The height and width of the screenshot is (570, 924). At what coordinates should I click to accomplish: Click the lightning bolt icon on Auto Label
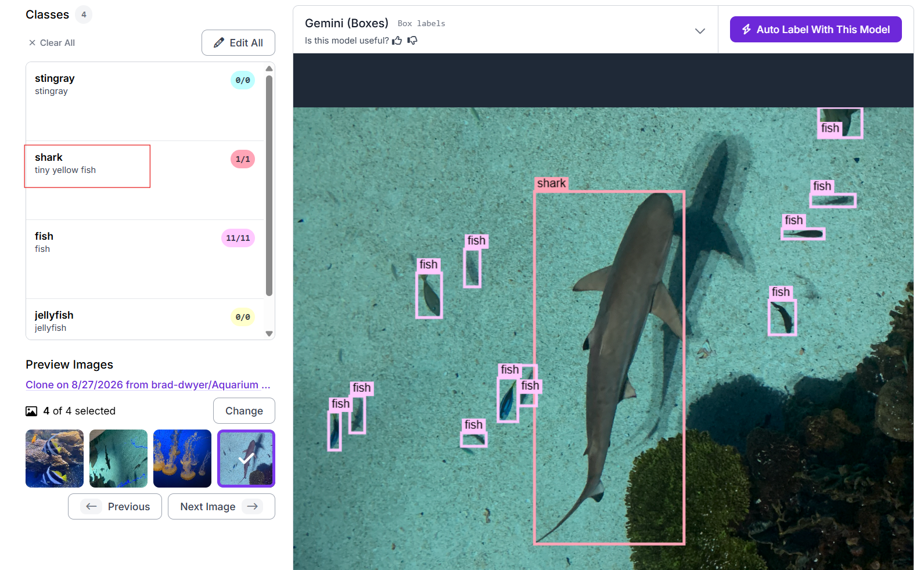pos(746,30)
